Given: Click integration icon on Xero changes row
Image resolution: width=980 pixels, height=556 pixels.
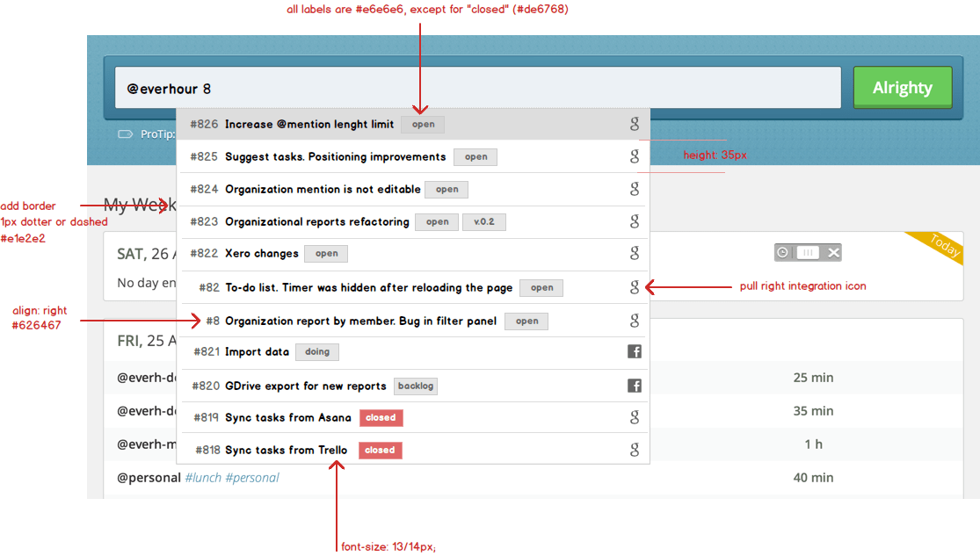Looking at the screenshot, I should 635,254.
